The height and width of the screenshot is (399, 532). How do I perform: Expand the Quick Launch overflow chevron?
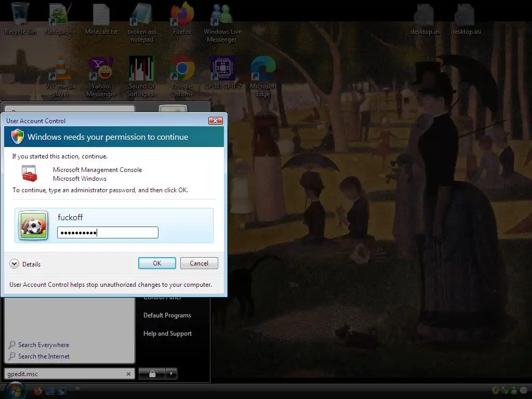click(77, 389)
